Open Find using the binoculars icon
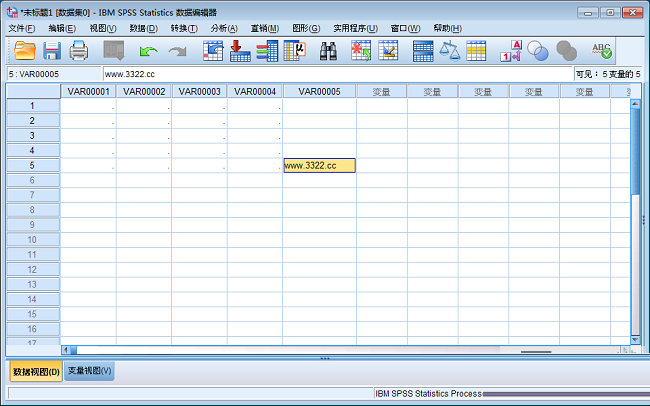This screenshot has width=650, height=406. 328,50
